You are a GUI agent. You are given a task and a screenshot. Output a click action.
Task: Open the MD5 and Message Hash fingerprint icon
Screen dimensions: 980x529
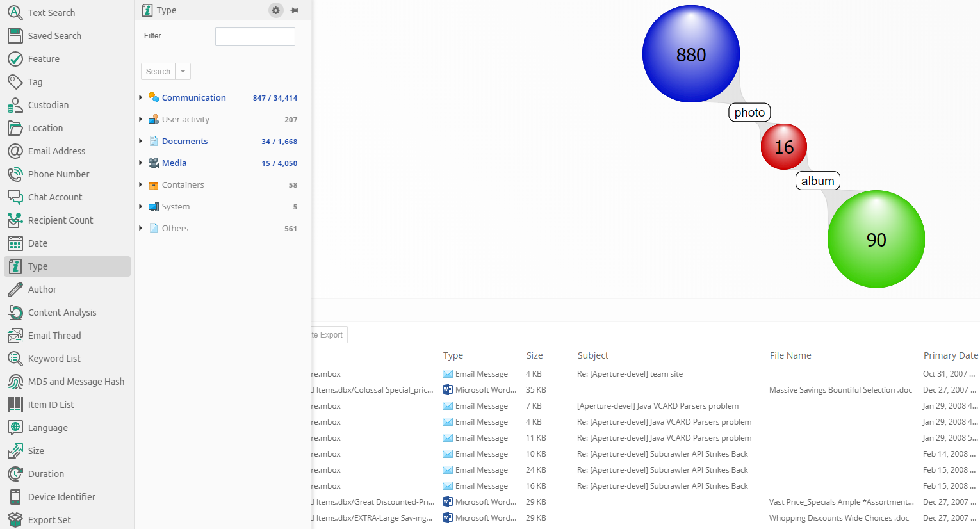pyautogui.click(x=15, y=382)
